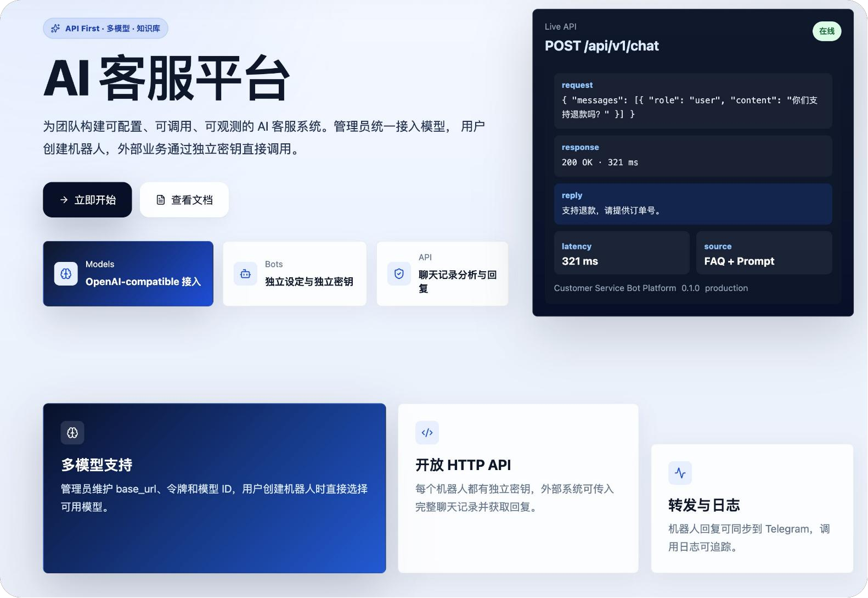The width and height of the screenshot is (868, 598).
Task: Click the latency value 321 ms
Action: tap(580, 261)
